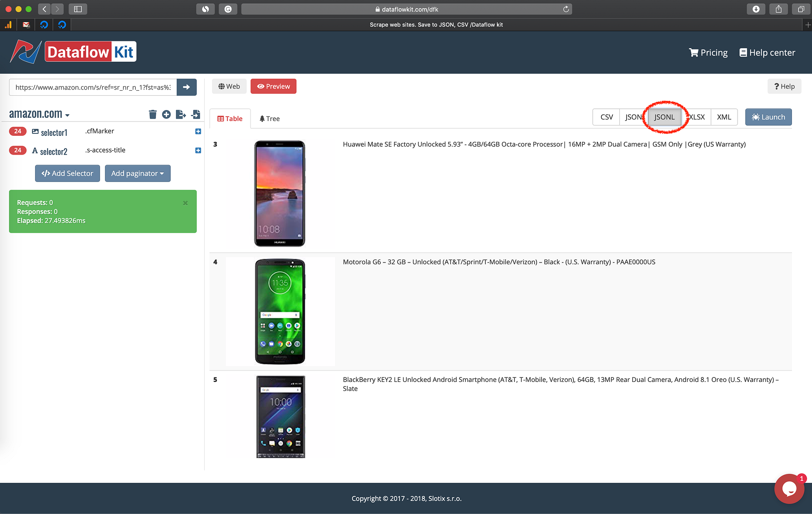This screenshot has height=514, width=812.
Task: Open the Add paginator dropdown
Action: click(x=138, y=173)
